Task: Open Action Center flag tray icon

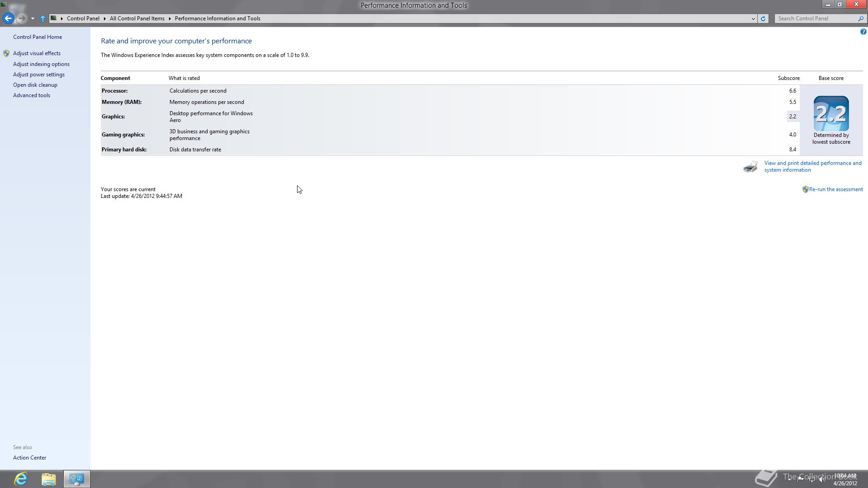Action: (801, 479)
